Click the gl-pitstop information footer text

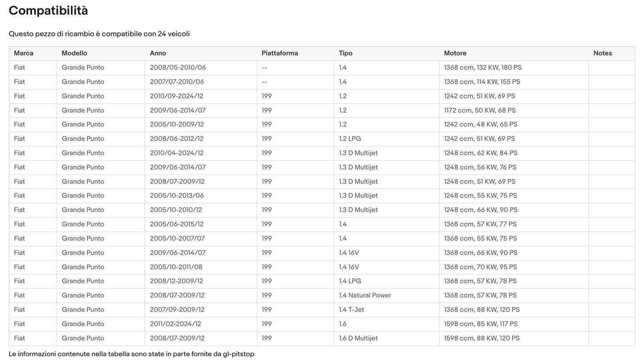point(131,354)
